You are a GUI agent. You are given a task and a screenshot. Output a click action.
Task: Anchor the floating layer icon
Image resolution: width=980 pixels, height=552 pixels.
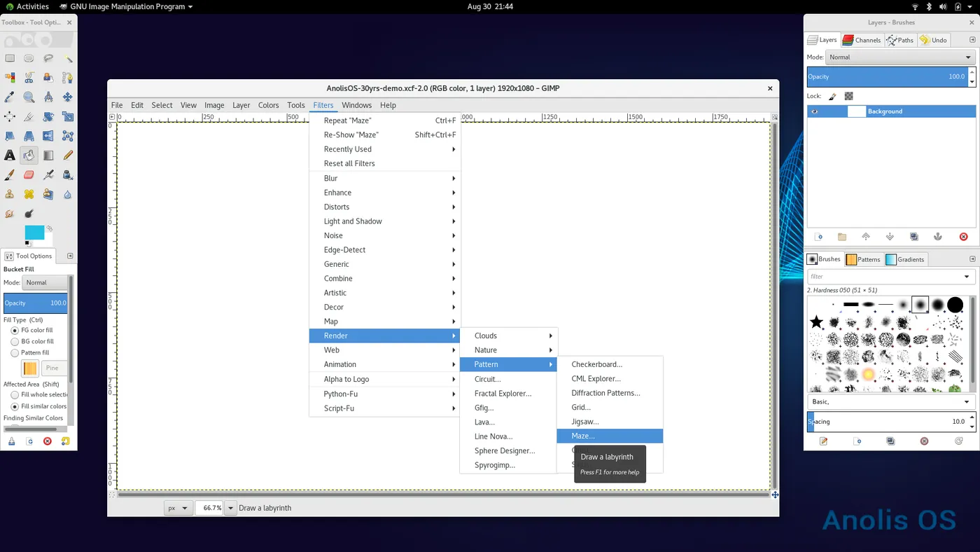tap(938, 237)
